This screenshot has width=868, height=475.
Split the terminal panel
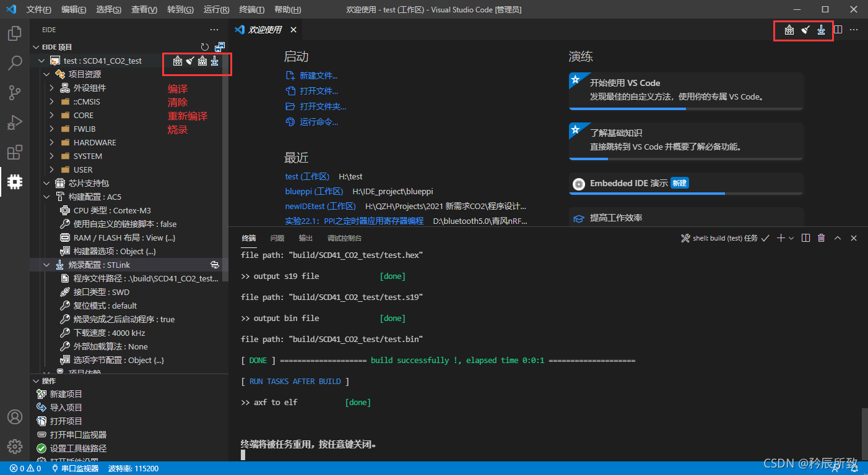tap(805, 238)
